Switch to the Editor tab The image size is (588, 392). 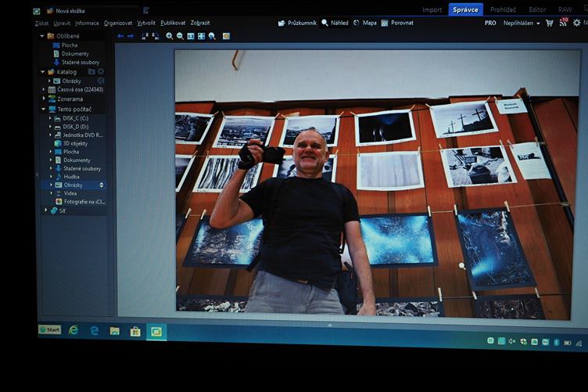[x=537, y=9]
